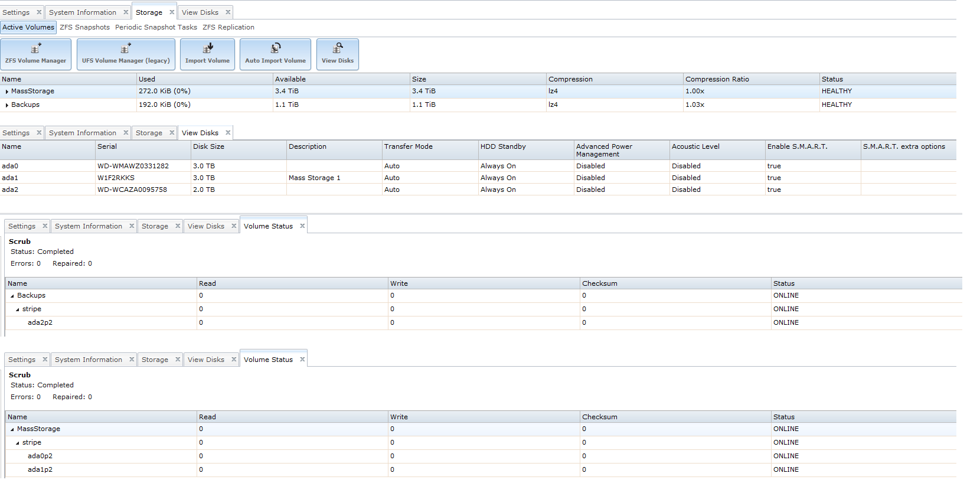
Task: Sort volumes by the Available column
Action: [x=341, y=79]
